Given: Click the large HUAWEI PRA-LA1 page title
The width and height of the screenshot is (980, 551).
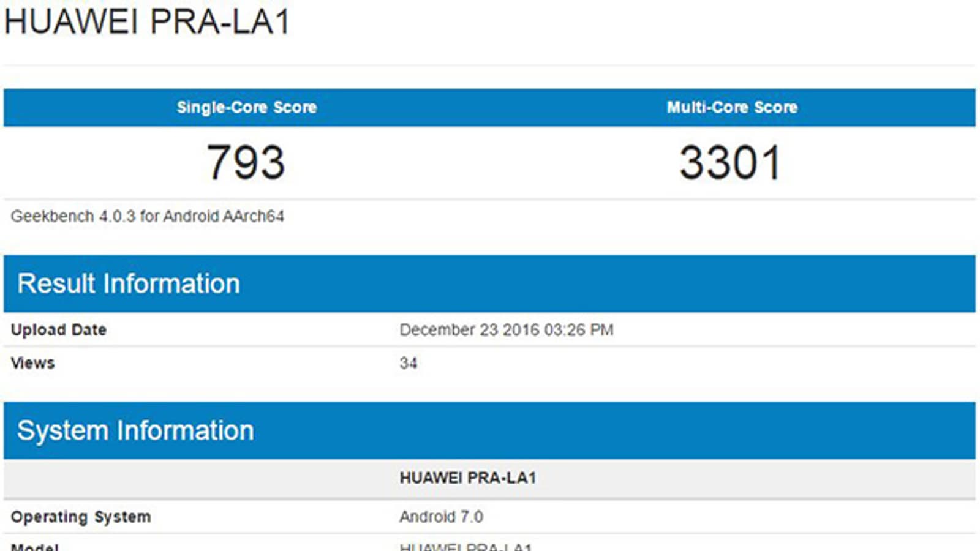Looking at the screenshot, I should 147,22.
